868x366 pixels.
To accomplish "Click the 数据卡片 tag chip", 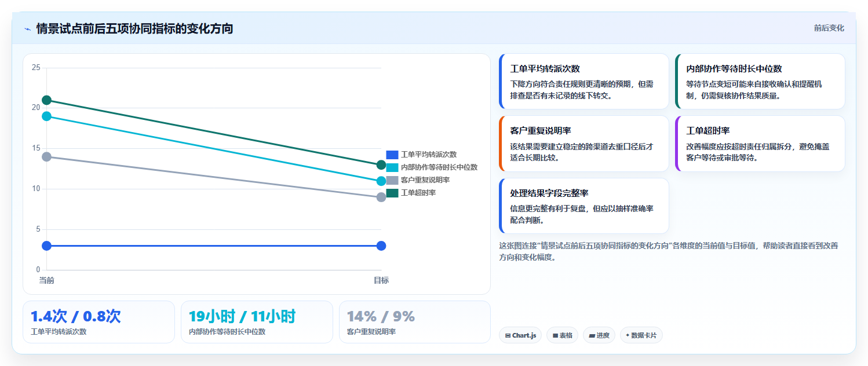I will pyautogui.click(x=641, y=335).
